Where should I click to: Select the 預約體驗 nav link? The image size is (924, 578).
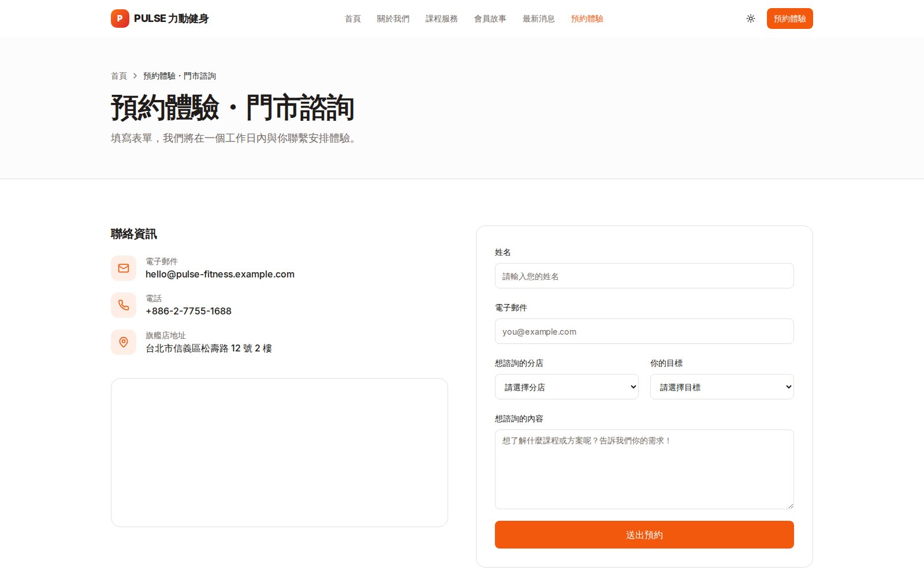click(x=587, y=18)
